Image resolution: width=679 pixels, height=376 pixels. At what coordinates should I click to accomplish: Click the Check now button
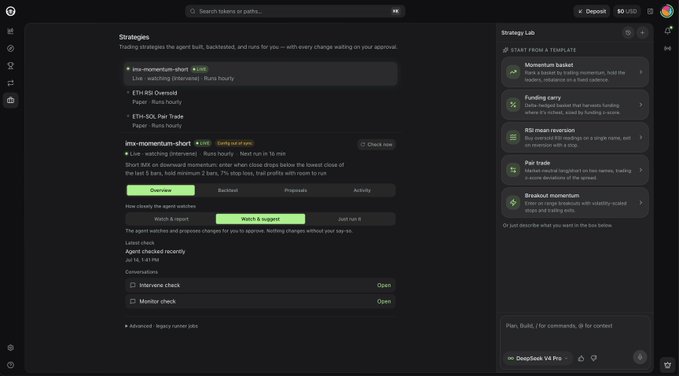(x=376, y=144)
